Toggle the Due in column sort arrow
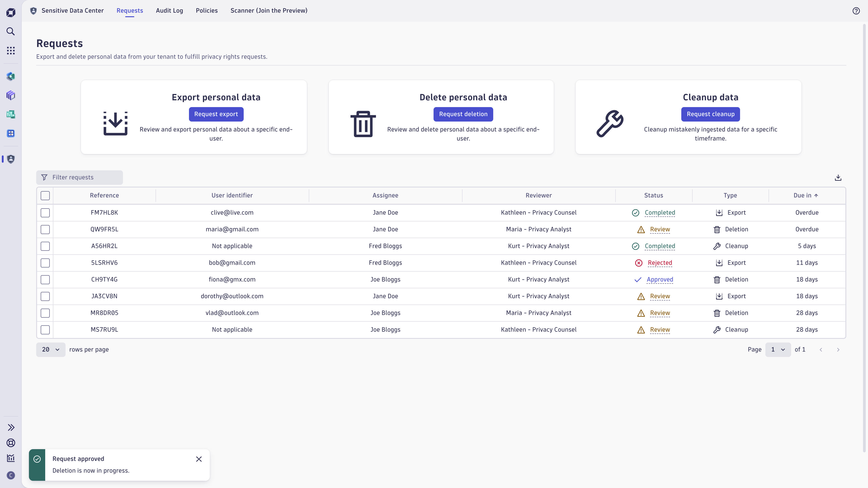 click(x=816, y=195)
